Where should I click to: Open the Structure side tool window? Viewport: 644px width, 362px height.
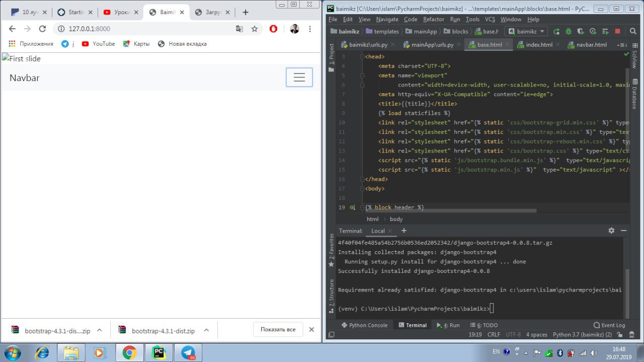click(x=331, y=295)
